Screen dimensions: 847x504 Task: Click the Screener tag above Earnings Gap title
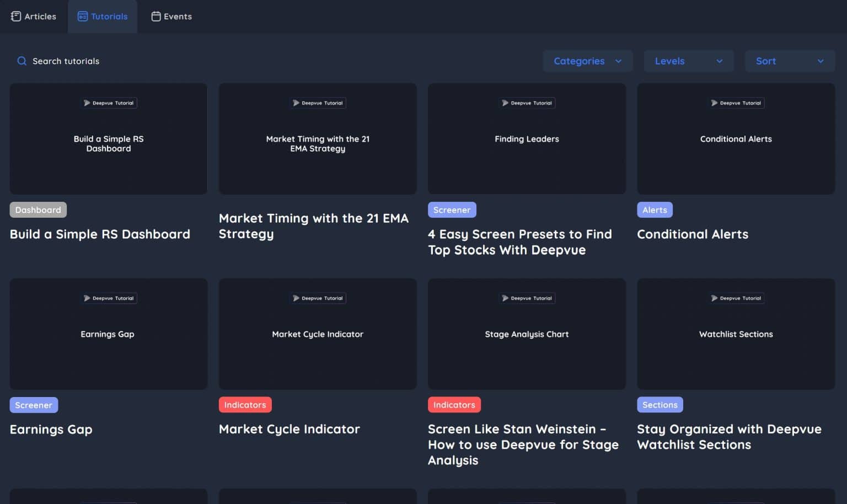tap(34, 405)
